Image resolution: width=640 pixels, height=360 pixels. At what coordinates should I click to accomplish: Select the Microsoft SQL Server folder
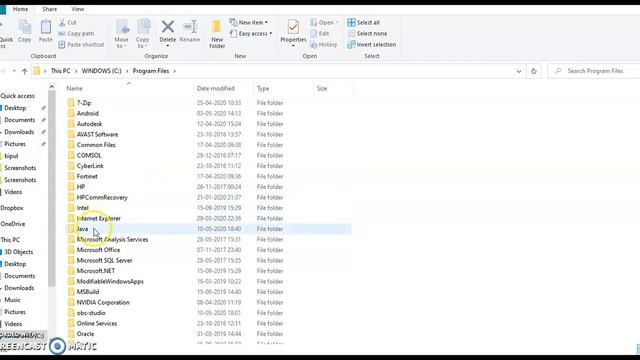[104, 260]
